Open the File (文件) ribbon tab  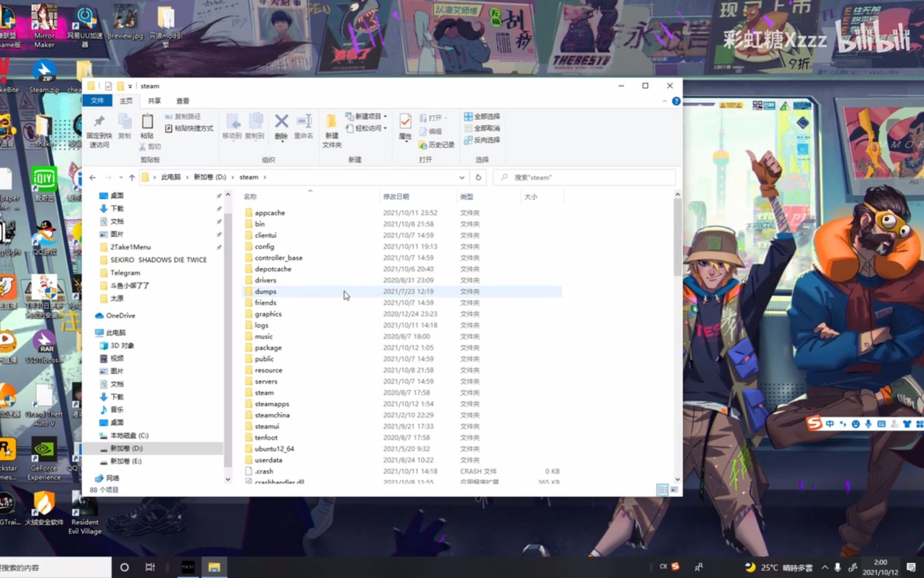click(97, 101)
